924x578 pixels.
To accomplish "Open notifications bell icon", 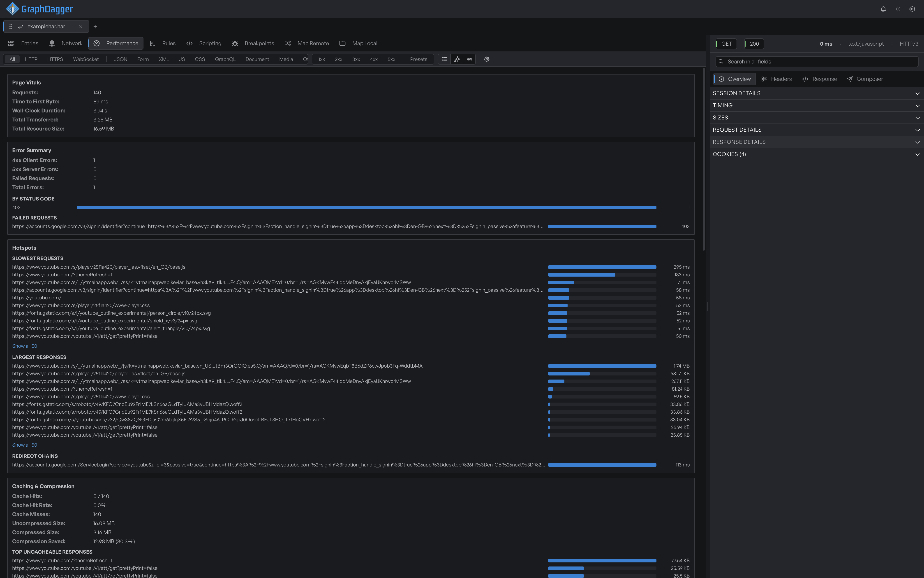I will [x=883, y=9].
